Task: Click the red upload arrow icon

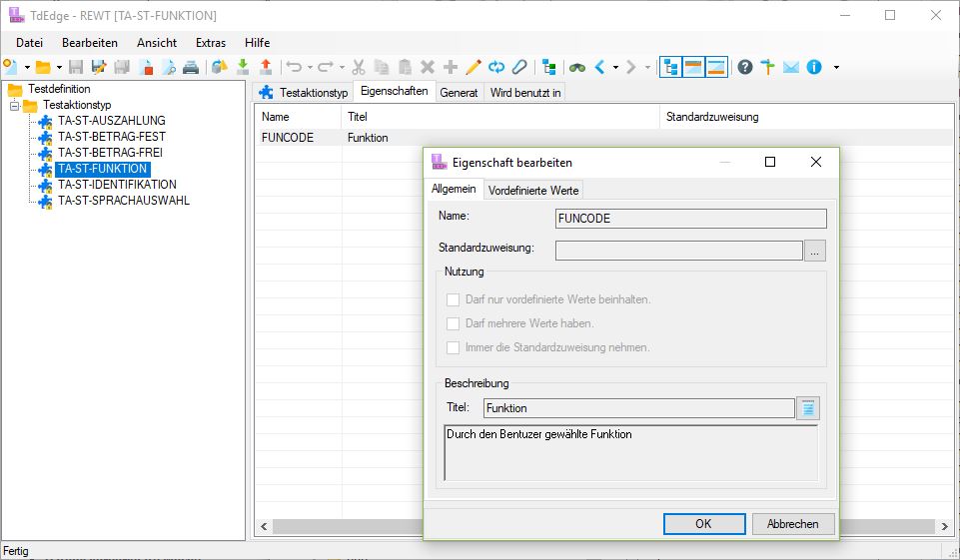Action: pos(266,67)
